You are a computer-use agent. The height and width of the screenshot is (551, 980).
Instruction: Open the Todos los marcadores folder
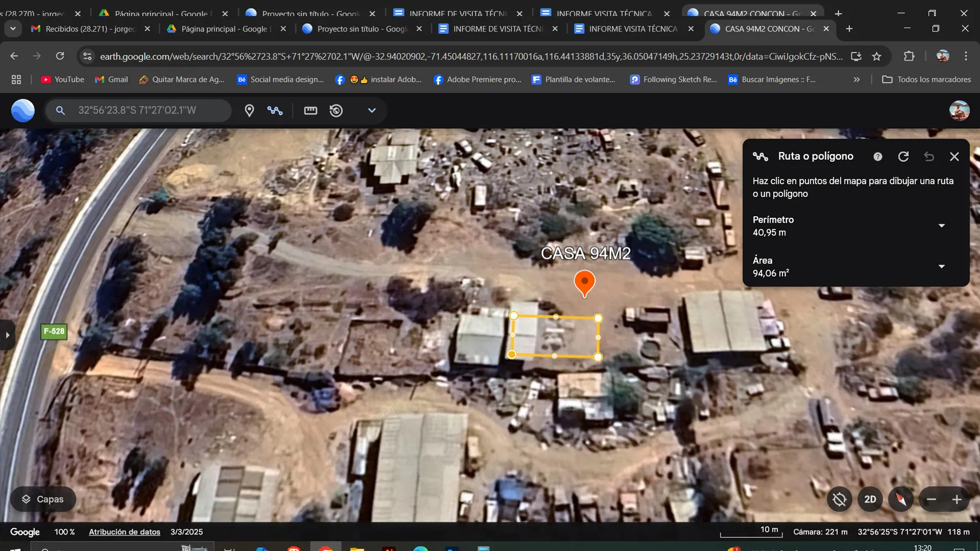click(926, 80)
